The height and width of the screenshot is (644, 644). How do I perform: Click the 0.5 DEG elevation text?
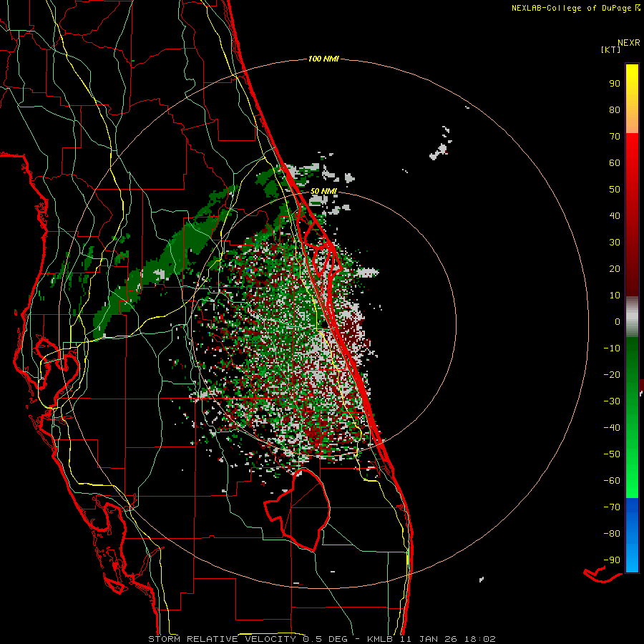(x=325, y=639)
